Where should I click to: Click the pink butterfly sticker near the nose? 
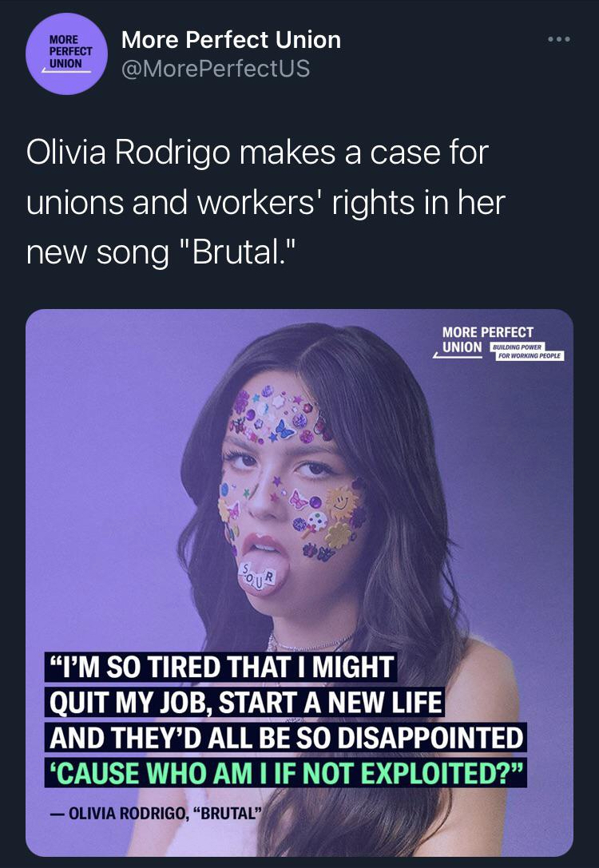(297, 502)
